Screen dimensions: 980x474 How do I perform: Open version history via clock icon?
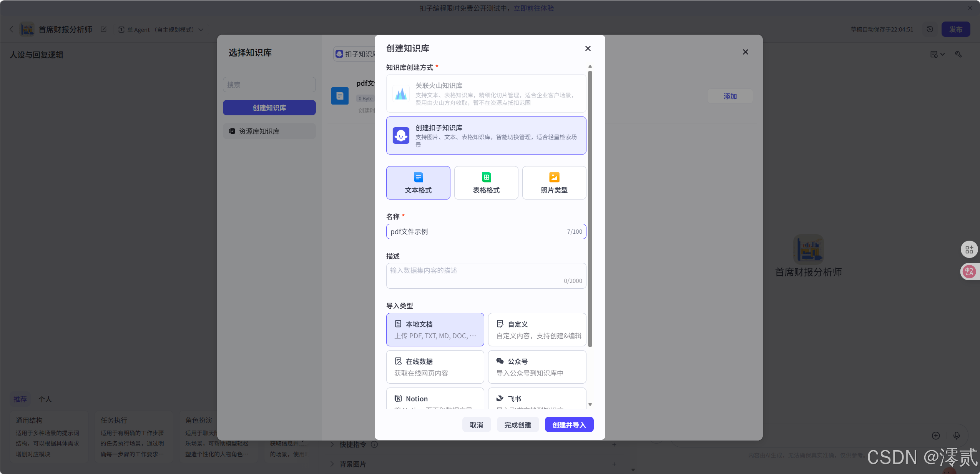tap(930, 29)
